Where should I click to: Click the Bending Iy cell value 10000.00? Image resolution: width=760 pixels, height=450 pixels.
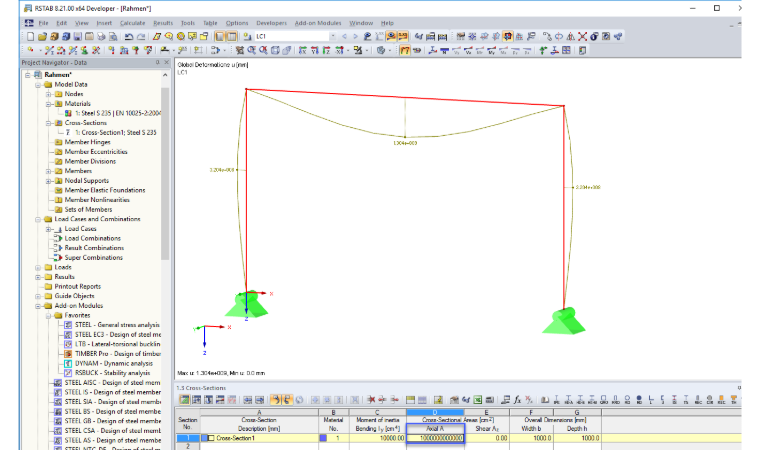tap(377, 438)
